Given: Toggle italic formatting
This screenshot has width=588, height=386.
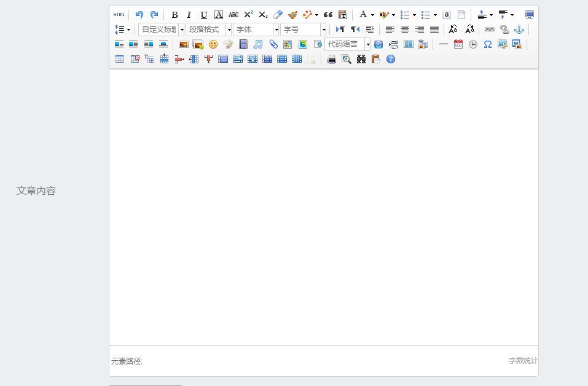Looking at the screenshot, I should click(189, 15).
